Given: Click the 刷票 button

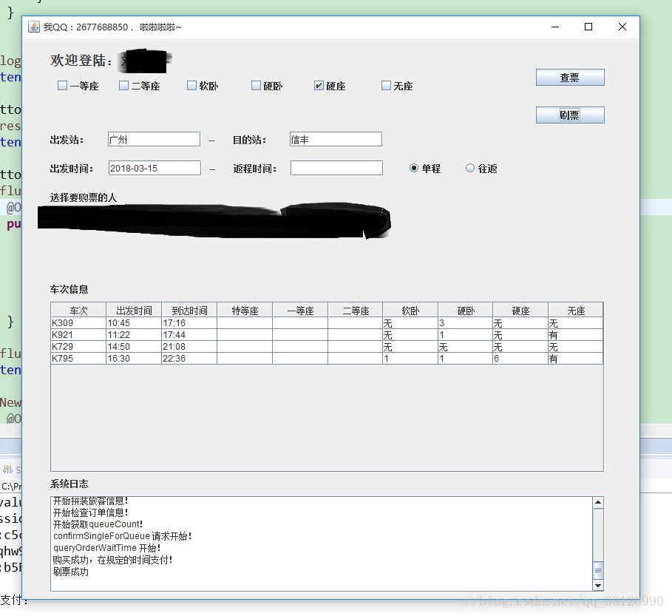Looking at the screenshot, I should (x=570, y=115).
